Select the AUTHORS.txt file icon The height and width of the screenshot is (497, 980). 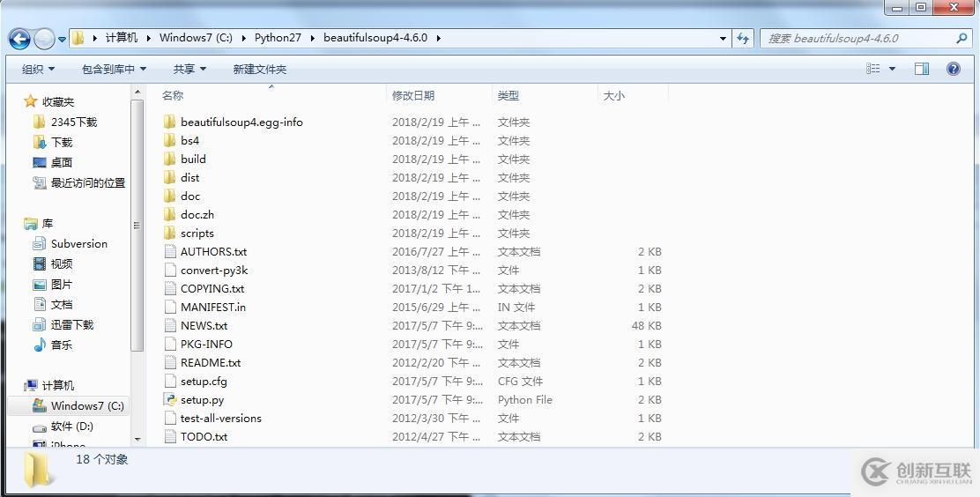pyautogui.click(x=170, y=251)
